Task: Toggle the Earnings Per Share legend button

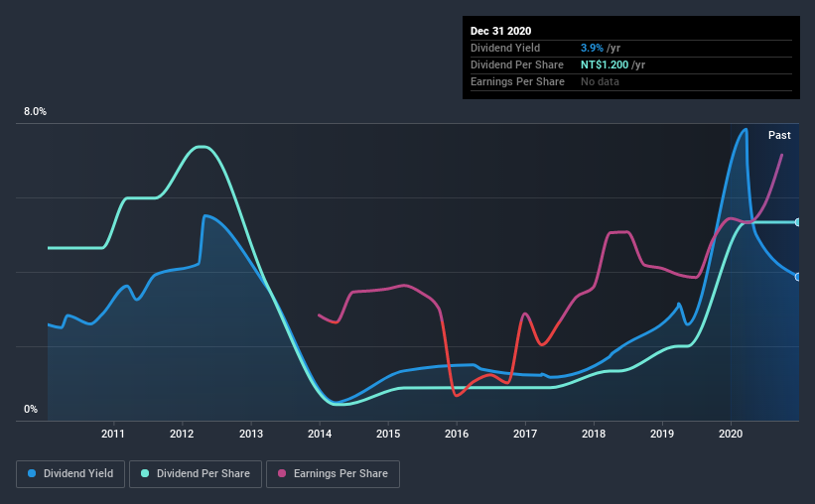Action: [x=333, y=474]
